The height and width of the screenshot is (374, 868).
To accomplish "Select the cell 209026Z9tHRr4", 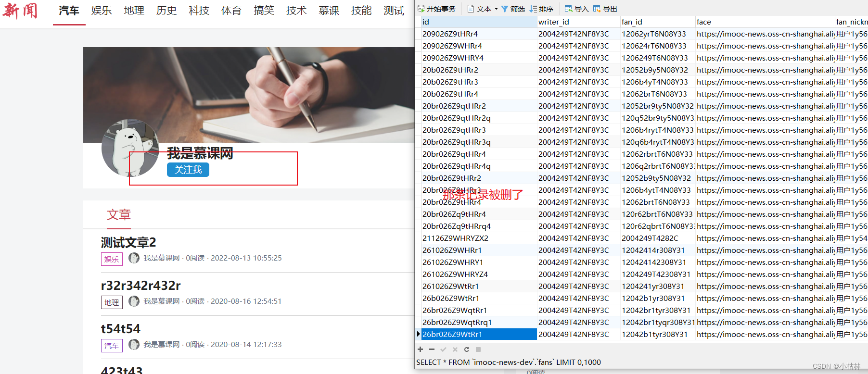I will [x=479, y=34].
